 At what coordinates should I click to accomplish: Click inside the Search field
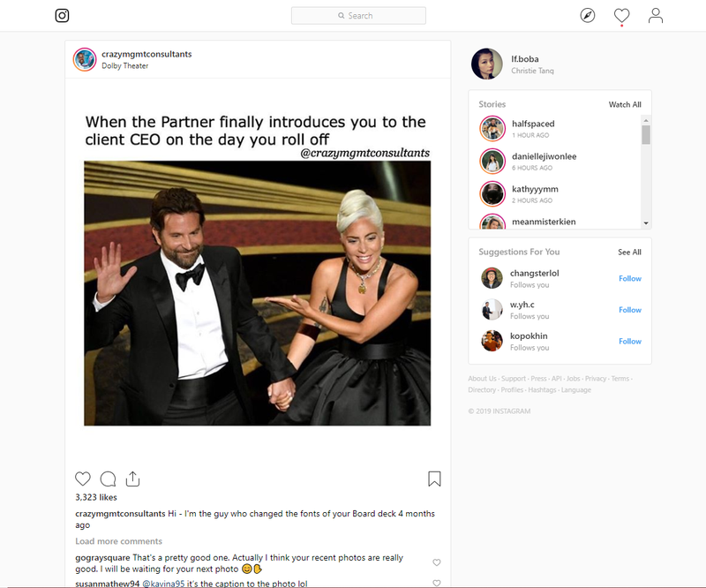pyautogui.click(x=358, y=16)
